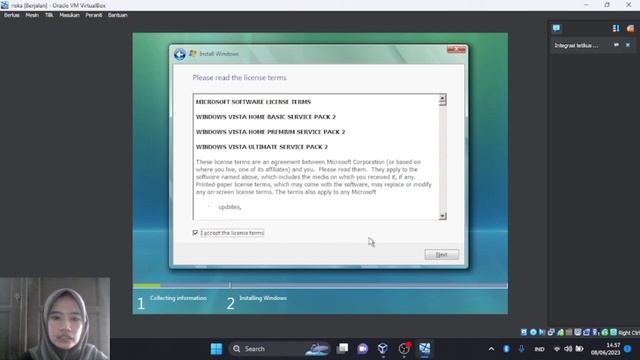This screenshot has width=640, height=360.
Task: Click the 'WINDOWS VISTA ULTIMATE SERVICE PACK 2' line
Action: [262, 147]
